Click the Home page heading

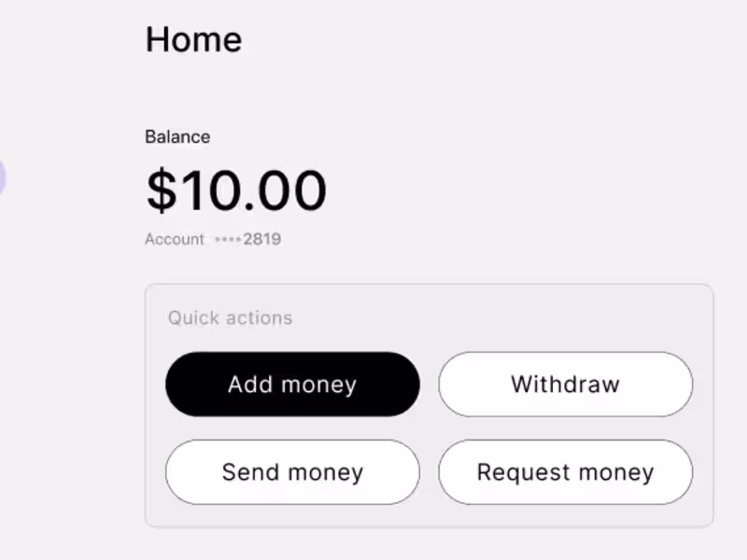(193, 39)
